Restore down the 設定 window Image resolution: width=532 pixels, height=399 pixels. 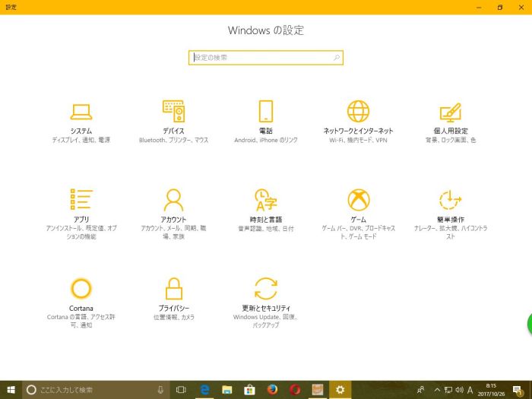click(500, 7)
